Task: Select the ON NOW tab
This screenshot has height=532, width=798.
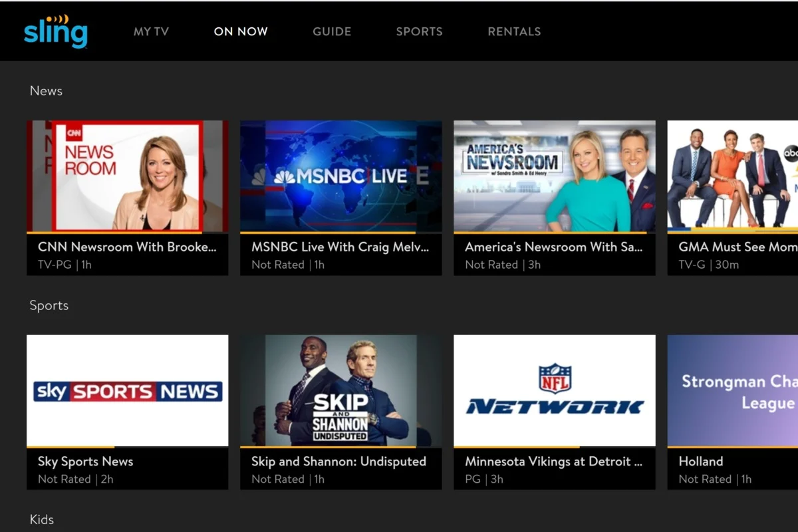Action: click(241, 31)
